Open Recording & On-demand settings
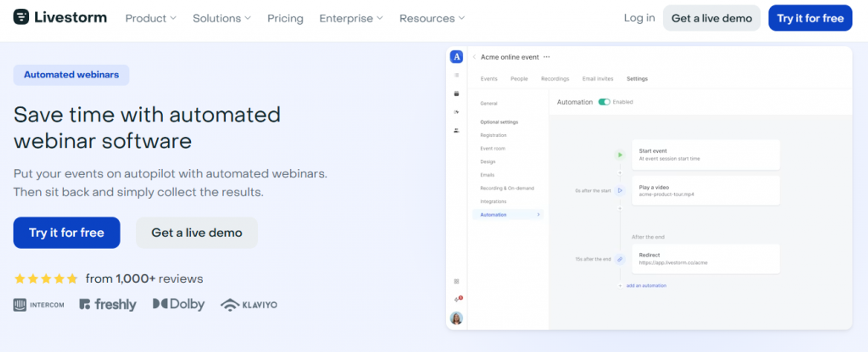Viewport: 868px width, 352px height. click(x=507, y=188)
